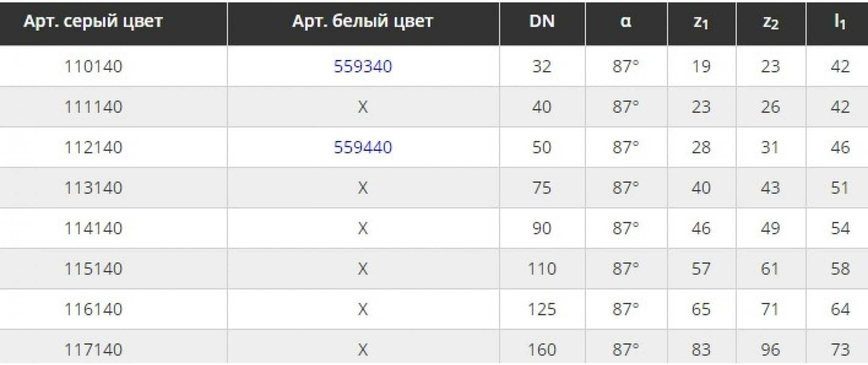
Task: Open the white article link 559440
Action: pyautogui.click(x=363, y=147)
